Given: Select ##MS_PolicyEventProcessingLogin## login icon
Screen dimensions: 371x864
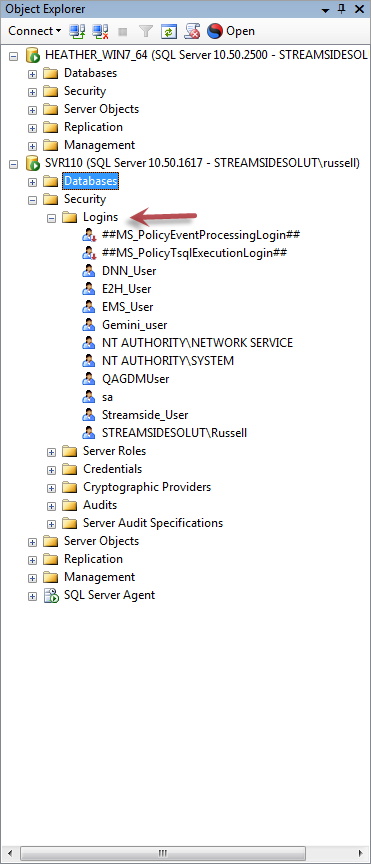Looking at the screenshot, I should tap(89, 235).
